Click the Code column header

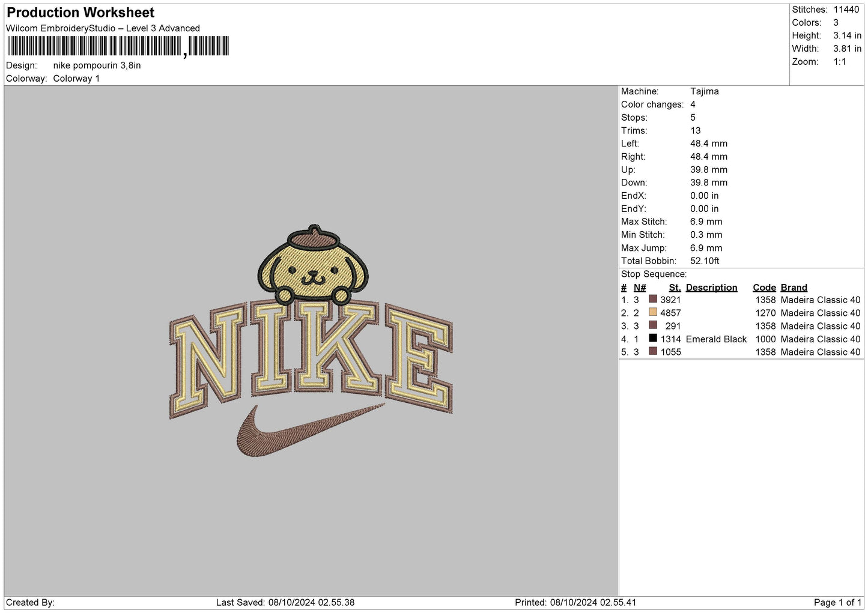764,288
